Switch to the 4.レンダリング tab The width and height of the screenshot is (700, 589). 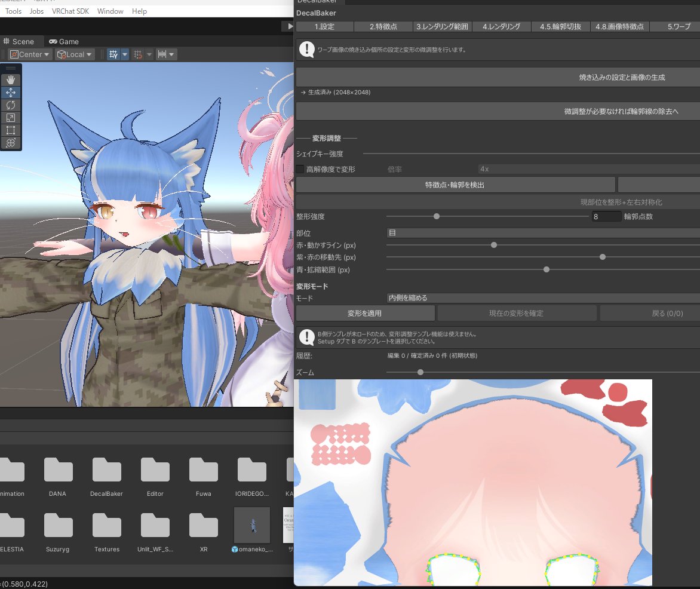[501, 27]
